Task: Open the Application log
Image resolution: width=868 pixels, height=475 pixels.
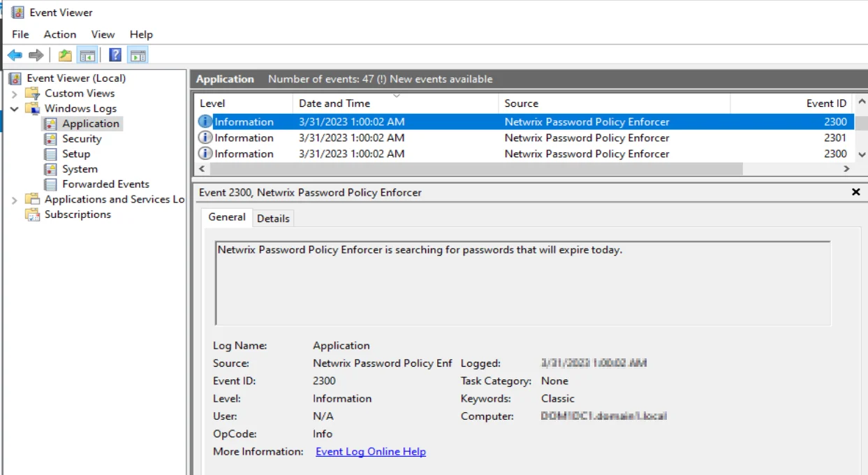Action: tap(91, 124)
